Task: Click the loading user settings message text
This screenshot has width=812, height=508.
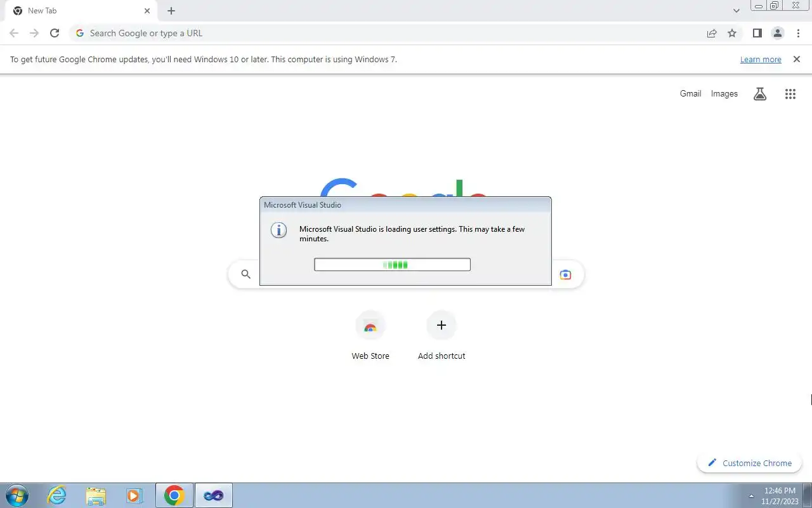Action: 412,234
